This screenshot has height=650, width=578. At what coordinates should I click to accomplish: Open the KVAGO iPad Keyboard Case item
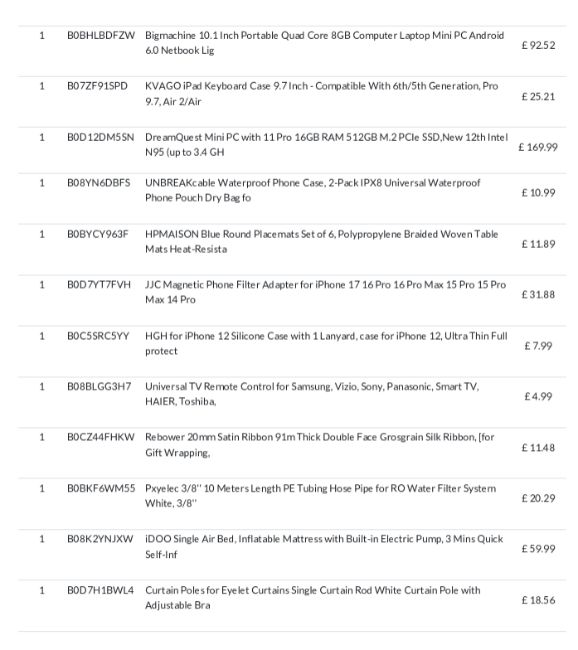click(x=321, y=94)
